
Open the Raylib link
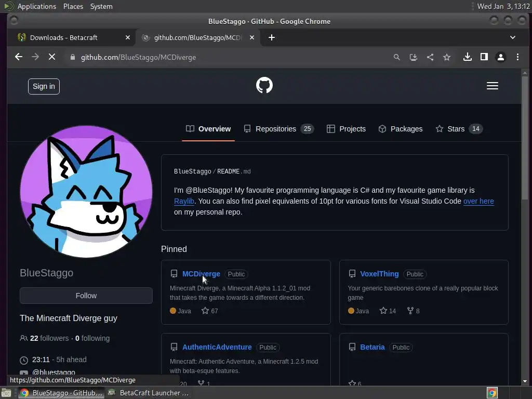[x=184, y=201]
